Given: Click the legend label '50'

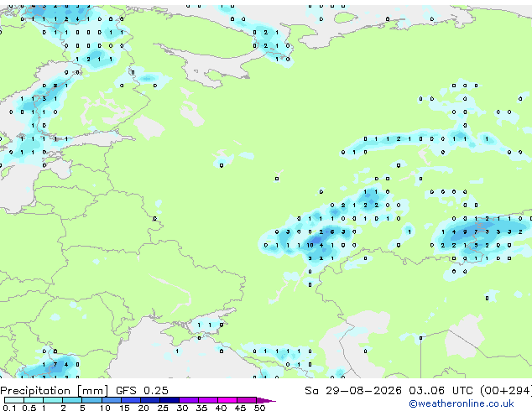Looking at the screenshot, I should click(260, 408).
